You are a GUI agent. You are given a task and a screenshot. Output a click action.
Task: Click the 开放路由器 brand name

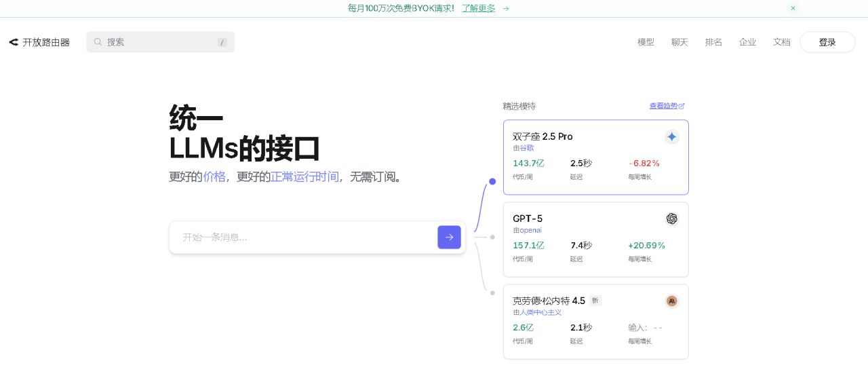[x=46, y=42]
